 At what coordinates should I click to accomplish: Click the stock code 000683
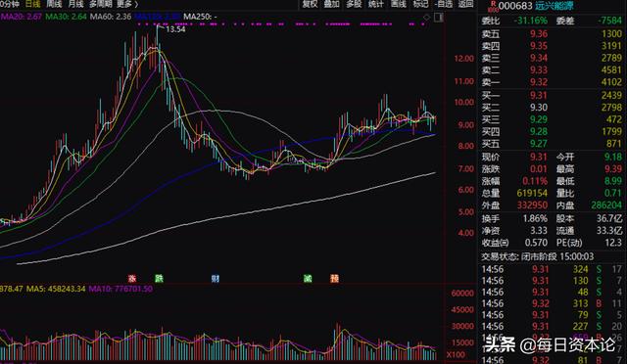pos(515,6)
